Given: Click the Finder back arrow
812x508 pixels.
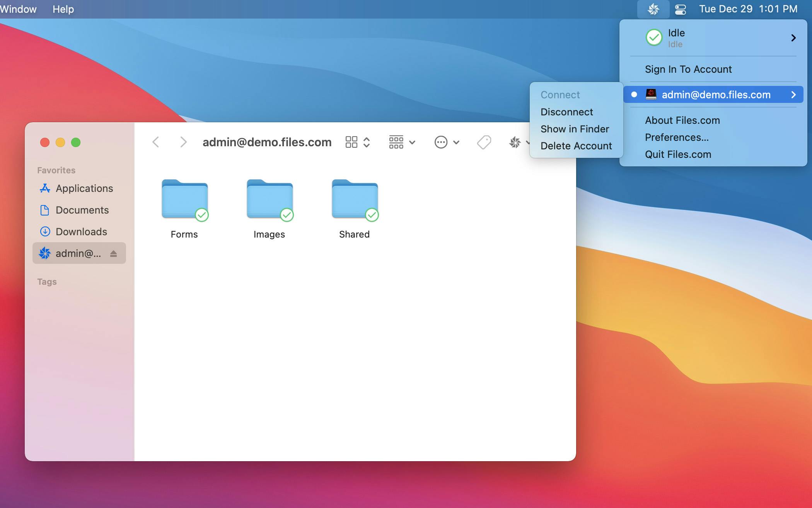Looking at the screenshot, I should pyautogui.click(x=156, y=142).
